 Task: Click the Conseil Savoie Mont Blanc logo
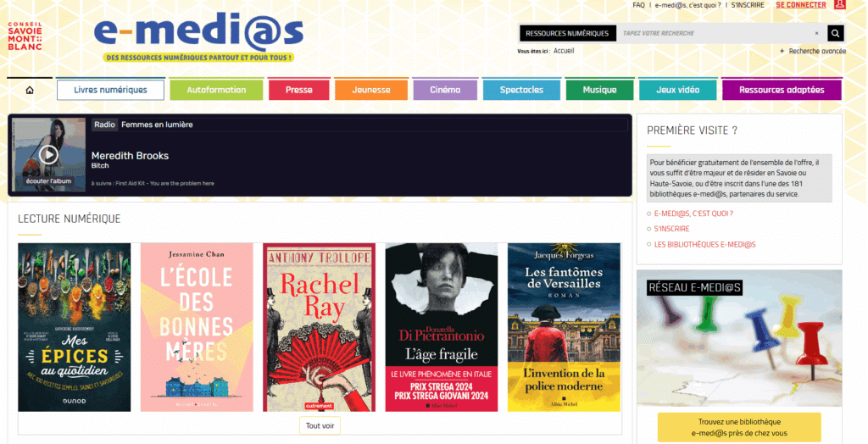(x=25, y=36)
